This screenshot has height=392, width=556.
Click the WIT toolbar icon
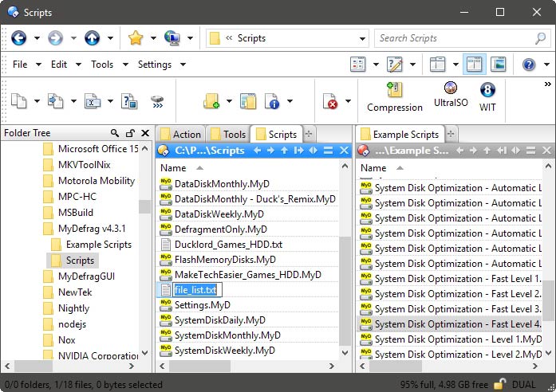[487, 95]
